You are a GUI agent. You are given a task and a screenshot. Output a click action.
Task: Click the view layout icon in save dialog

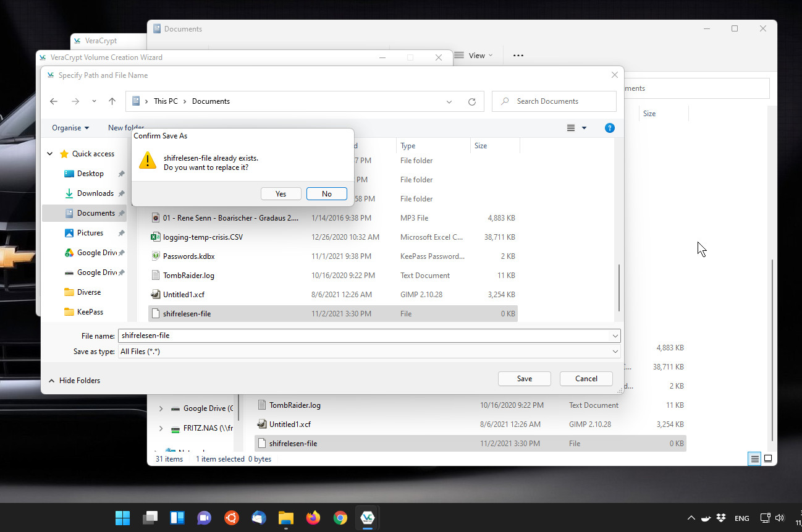pyautogui.click(x=571, y=128)
